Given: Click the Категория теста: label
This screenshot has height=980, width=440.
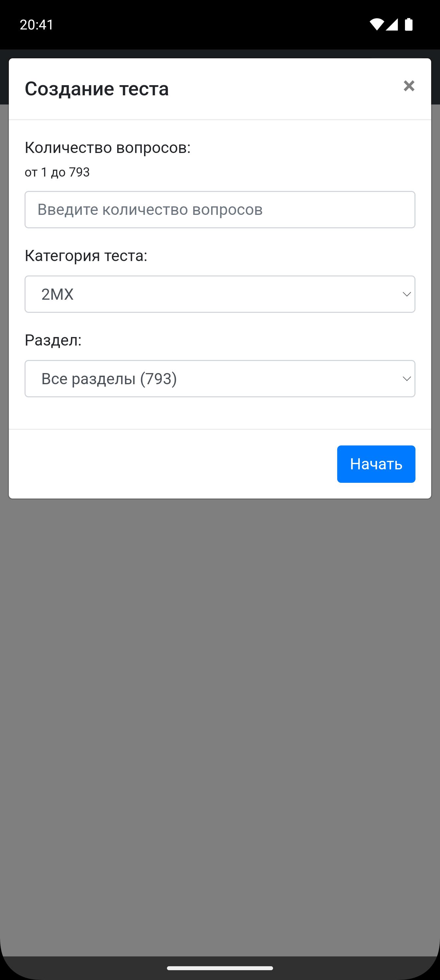Looking at the screenshot, I should pyautogui.click(x=86, y=256).
